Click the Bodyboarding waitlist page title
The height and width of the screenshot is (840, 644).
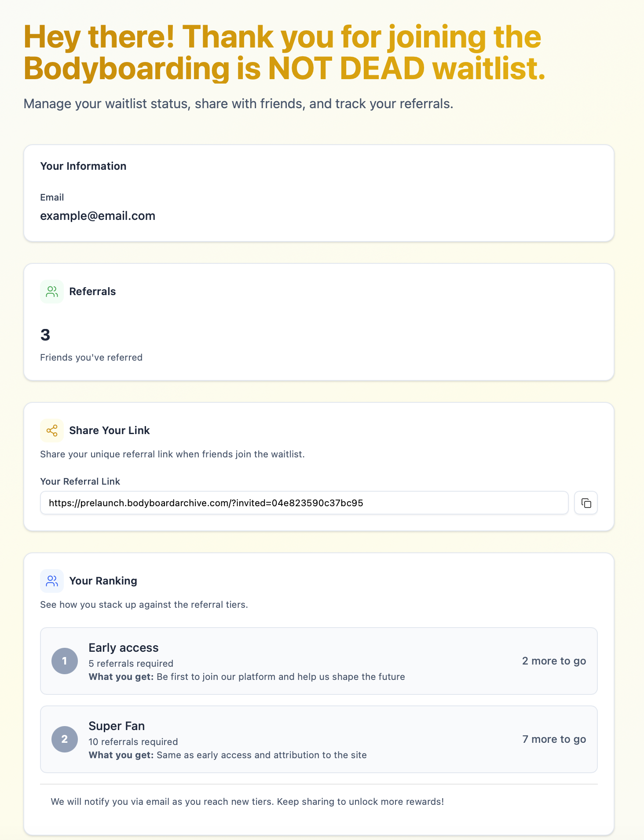point(284,53)
